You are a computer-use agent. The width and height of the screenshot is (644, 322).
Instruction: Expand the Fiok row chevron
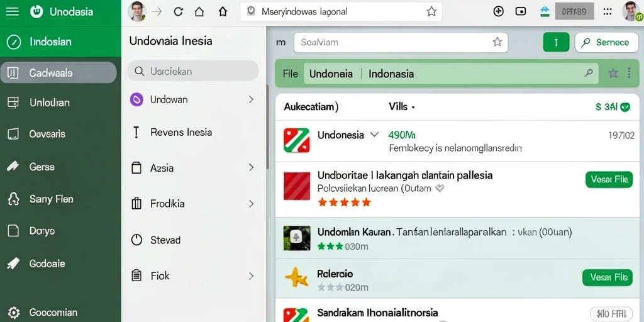click(251, 276)
